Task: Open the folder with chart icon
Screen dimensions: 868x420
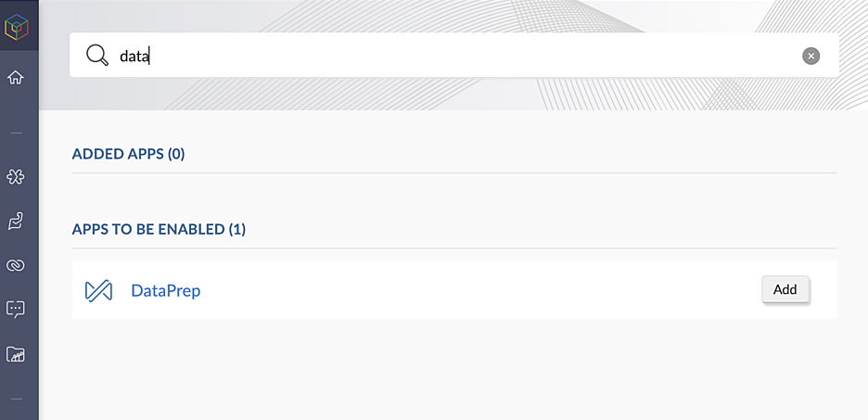Action: tap(16, 354)
